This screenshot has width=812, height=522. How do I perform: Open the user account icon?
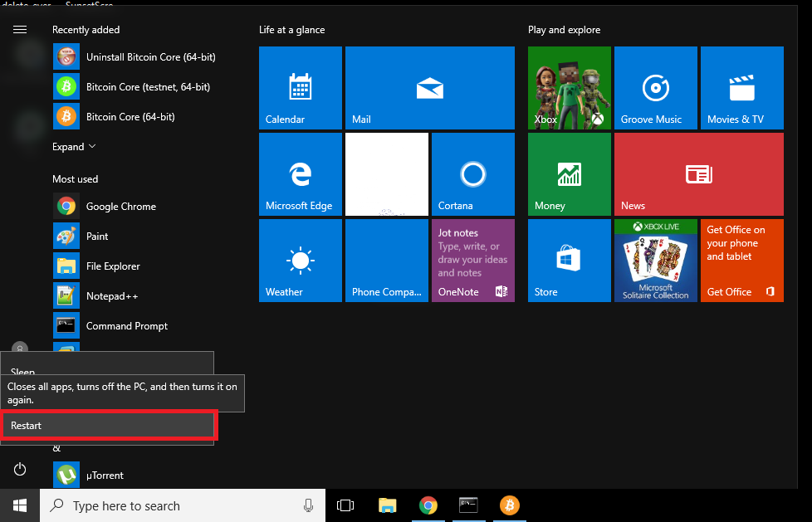coord(20,347)
